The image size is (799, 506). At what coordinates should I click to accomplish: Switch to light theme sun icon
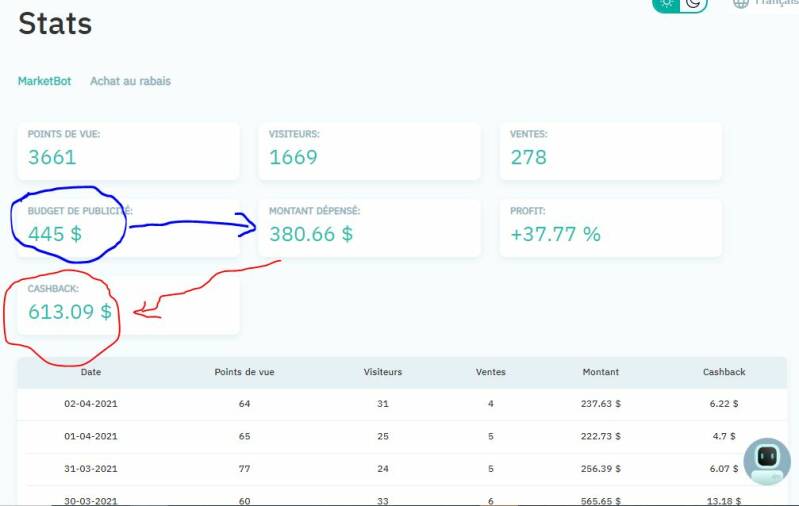coord(667,4)
